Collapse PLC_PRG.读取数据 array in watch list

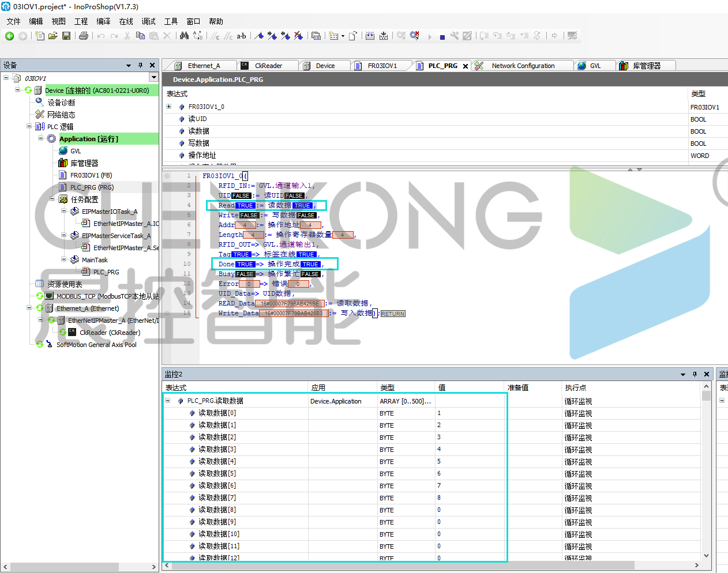[x=168, y=401]
